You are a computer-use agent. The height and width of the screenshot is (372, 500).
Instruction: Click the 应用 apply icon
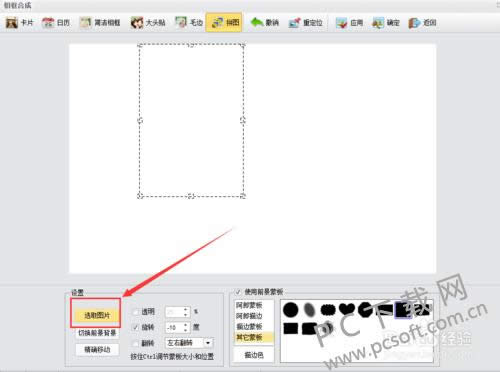click(342, 23)
